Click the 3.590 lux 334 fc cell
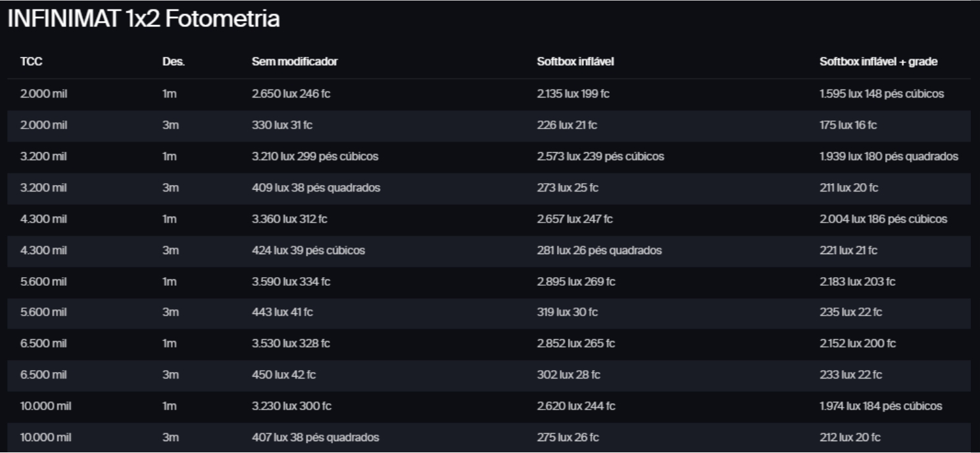This screenshot has height=453, width=980. click(290, 282)
